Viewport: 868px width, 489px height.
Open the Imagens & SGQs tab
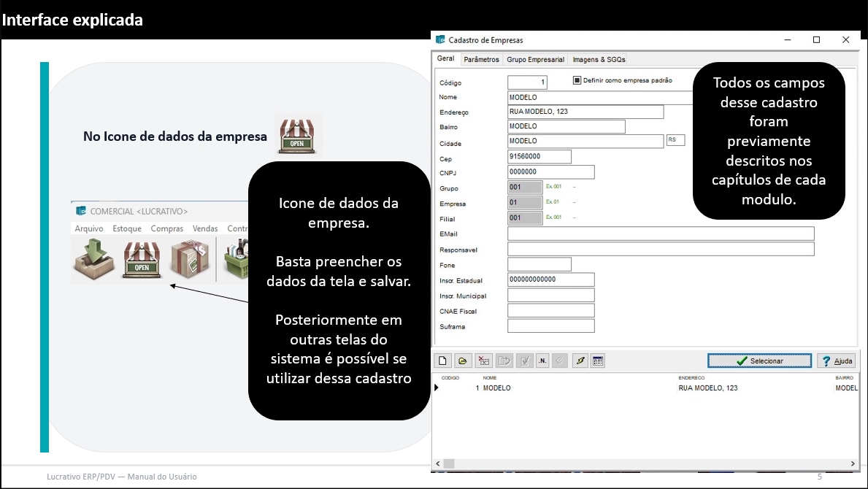point(599,59)
